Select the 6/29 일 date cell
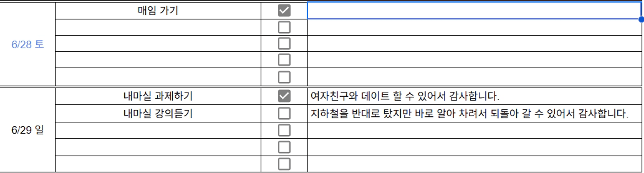This screenshot has width=644, height=173. pos(28,130)
